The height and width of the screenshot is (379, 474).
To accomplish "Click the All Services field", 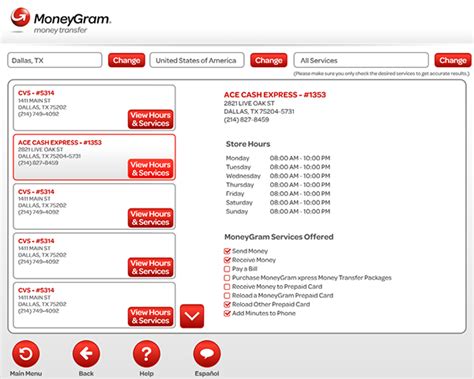I will point(361,60).
